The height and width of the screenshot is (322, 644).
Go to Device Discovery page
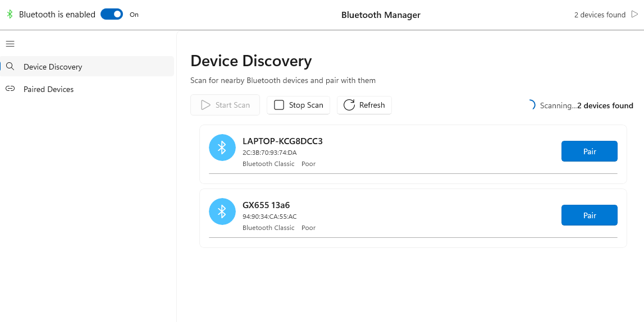[x=53, y=67]
